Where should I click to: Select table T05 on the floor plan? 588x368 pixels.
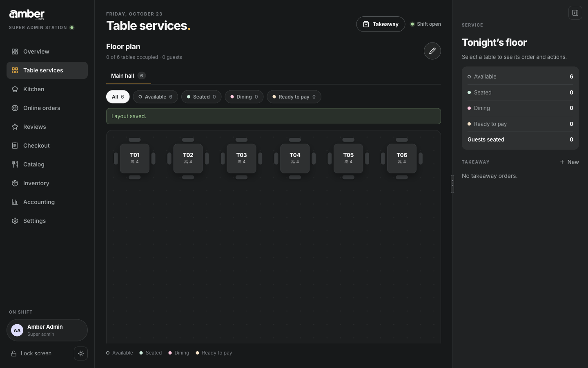348,159
